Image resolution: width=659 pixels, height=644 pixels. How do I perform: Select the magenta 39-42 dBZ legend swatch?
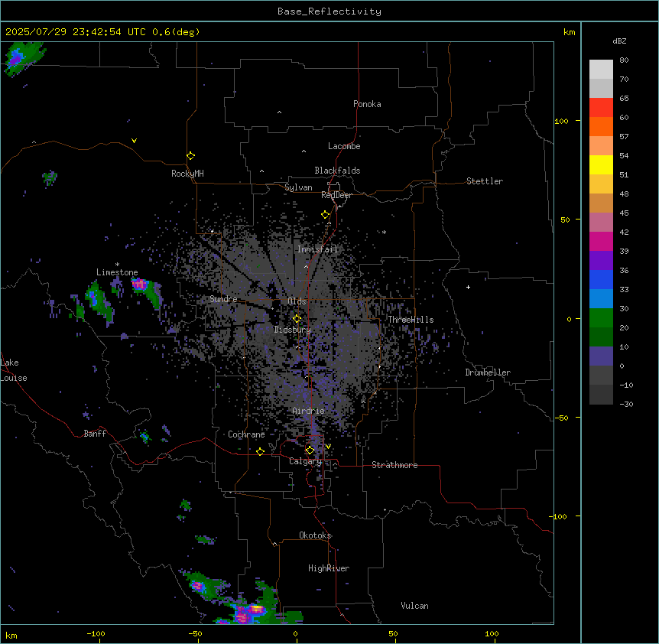point(601,241)
